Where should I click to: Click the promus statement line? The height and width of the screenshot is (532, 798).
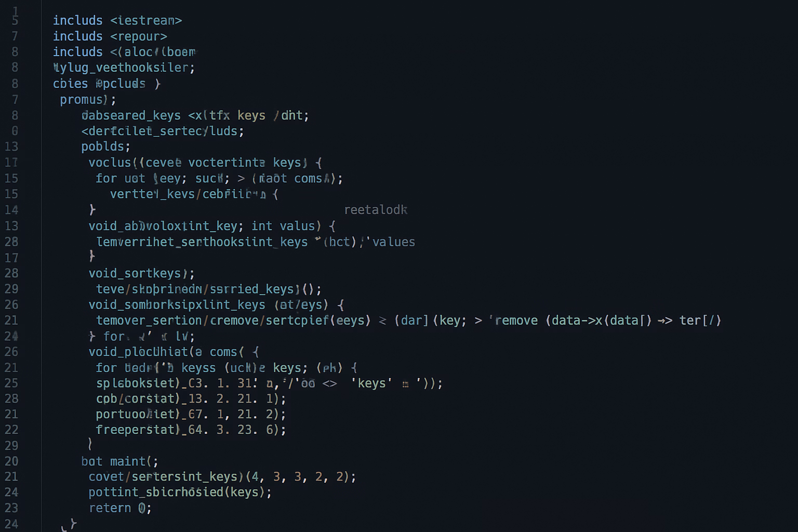87,99
